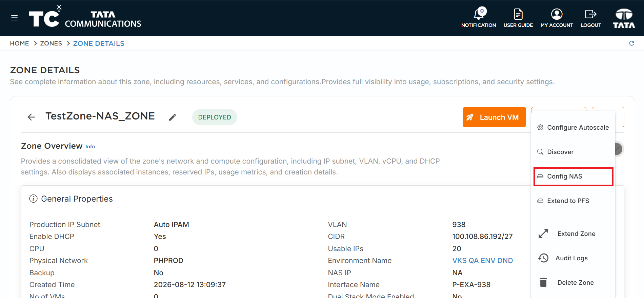Click the info icon beside General Properties
This screenshot has width=644, height=298.
(x=33, y=199)
